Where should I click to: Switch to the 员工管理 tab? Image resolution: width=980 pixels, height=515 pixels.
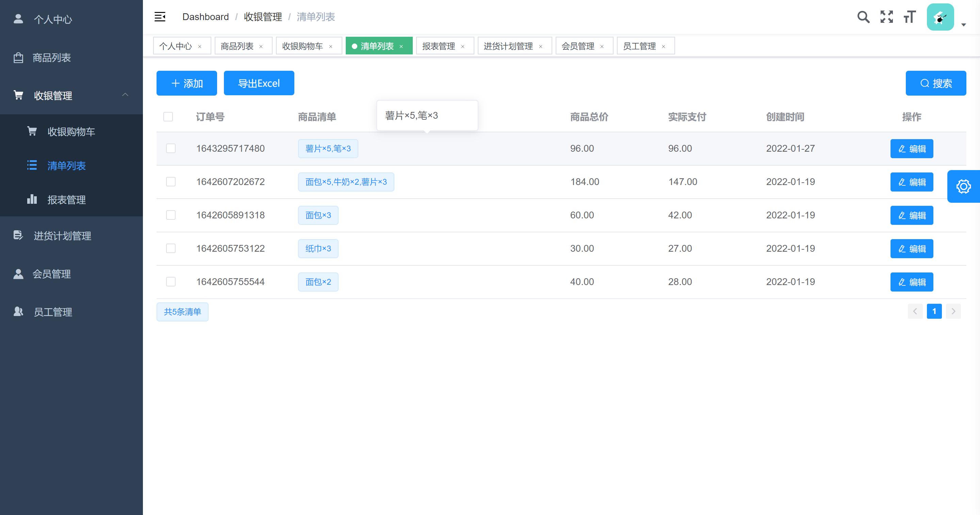pyautogui.click(x=639, y=46)
